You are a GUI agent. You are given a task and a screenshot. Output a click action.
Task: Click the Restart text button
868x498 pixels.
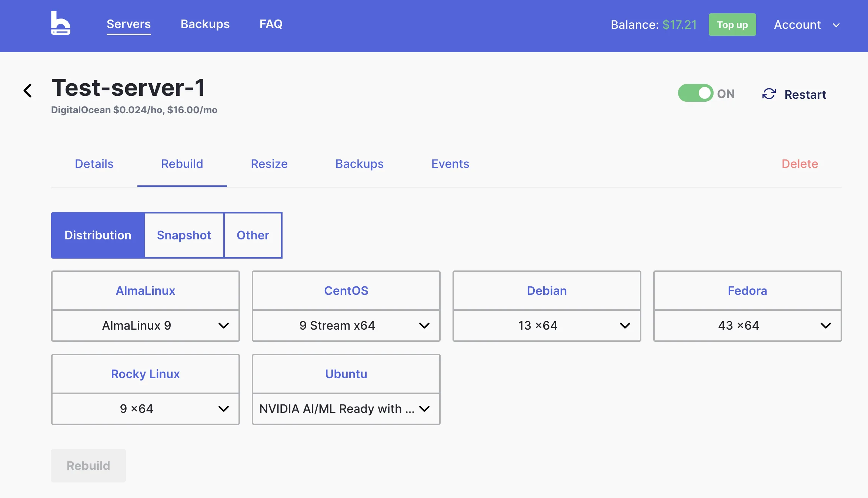point(805,94)
